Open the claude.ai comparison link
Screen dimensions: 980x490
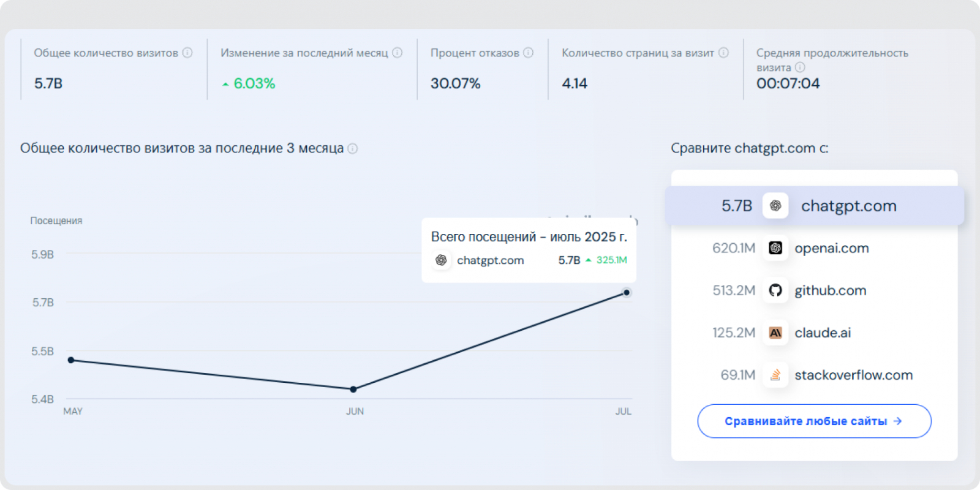click(x=823, y=333)
